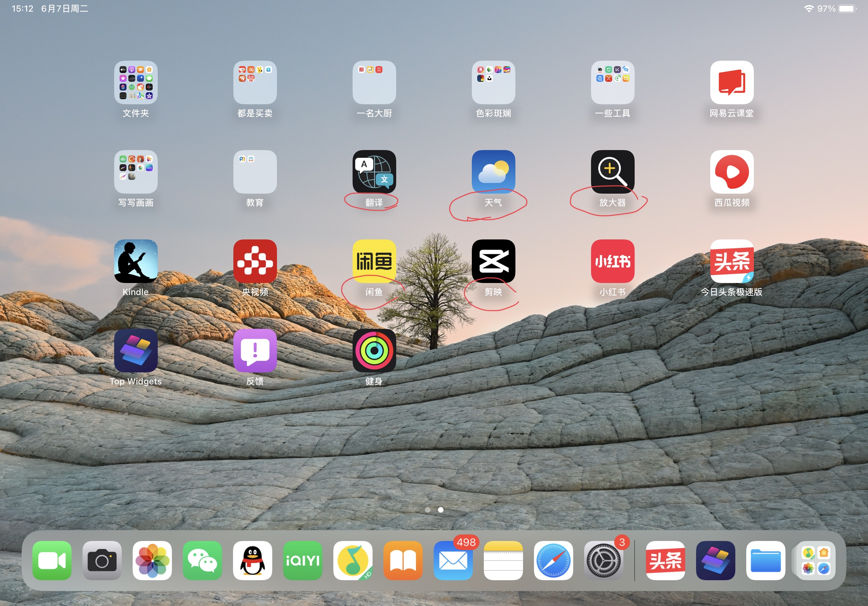This screenshot has height=606, width=868.
Task: Open 小红书 from the home screen
Action: click(612, 262)
